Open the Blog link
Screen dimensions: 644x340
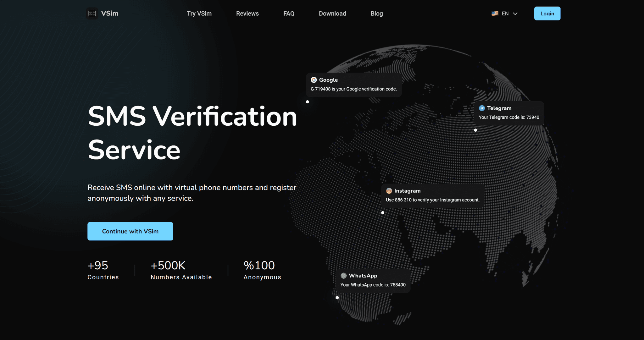point(376,14)
